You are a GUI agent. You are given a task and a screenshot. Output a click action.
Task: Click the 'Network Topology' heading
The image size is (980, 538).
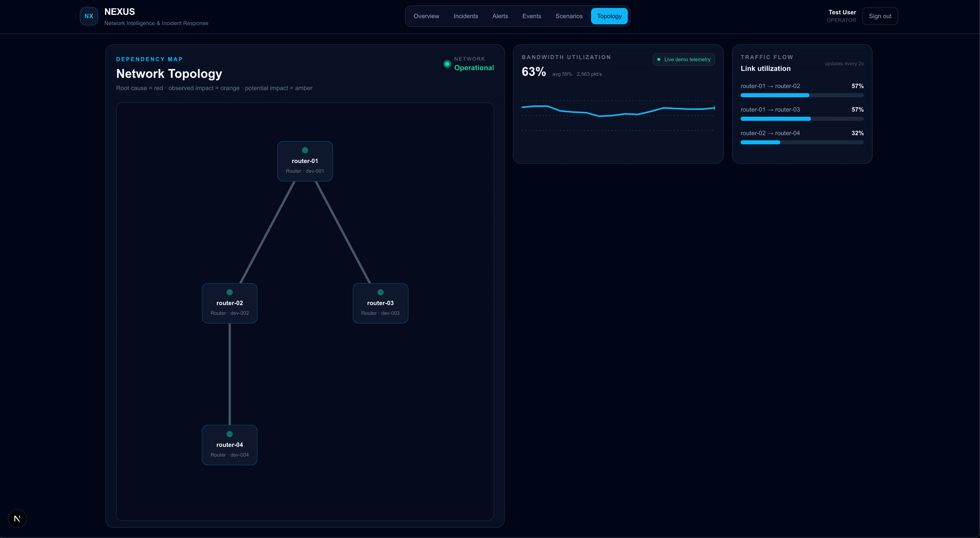point(169,73)
